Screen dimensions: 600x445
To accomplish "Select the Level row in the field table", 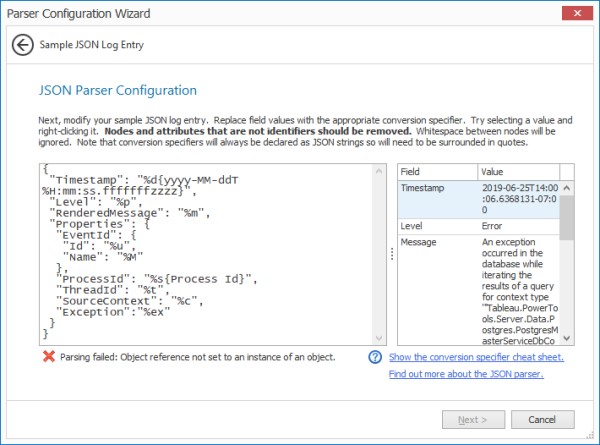I will (479, 226).
